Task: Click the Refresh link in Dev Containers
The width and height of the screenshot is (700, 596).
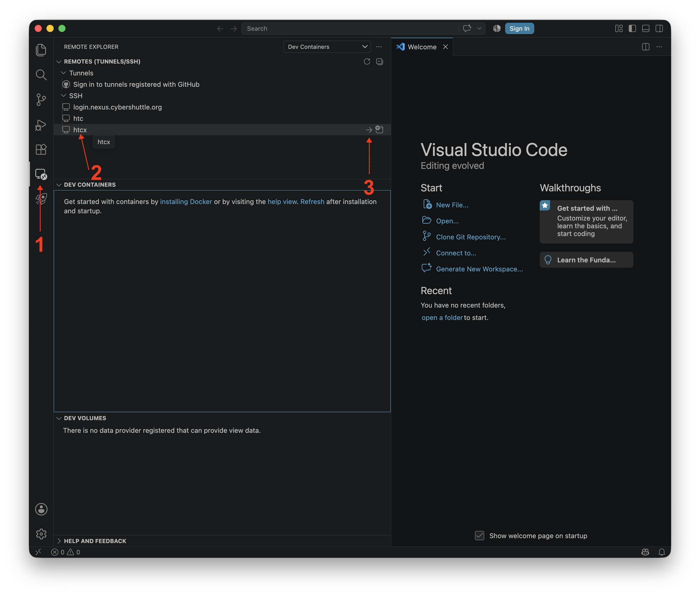Action: click(x=312, y=202)
